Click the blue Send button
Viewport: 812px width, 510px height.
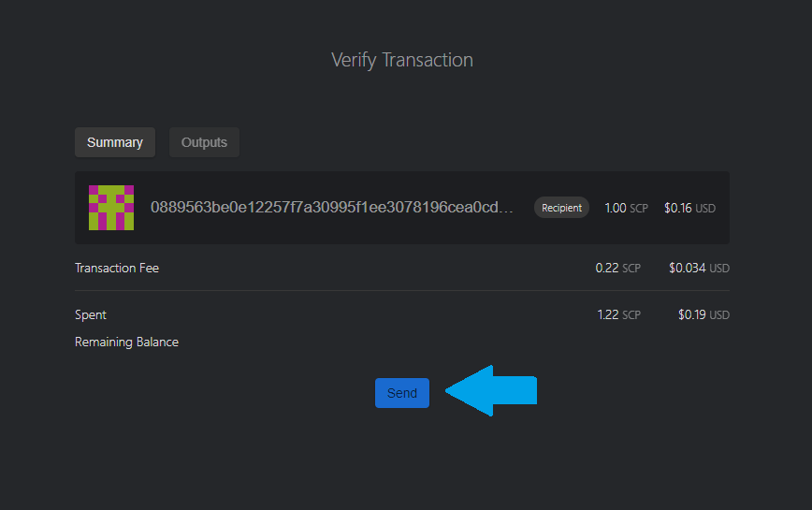tap(402, 393)
